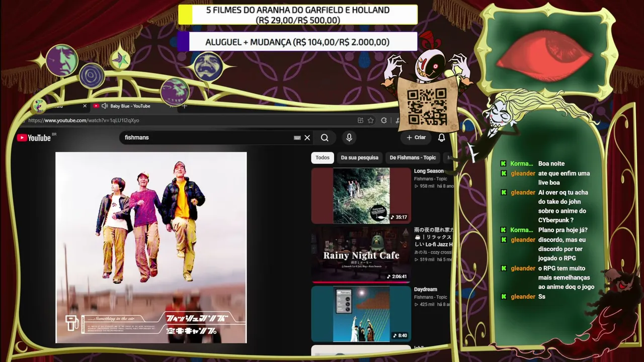Click the 'Criar' create button
The width and height of the screenshot is (644, 362).
tap(416, 138)
